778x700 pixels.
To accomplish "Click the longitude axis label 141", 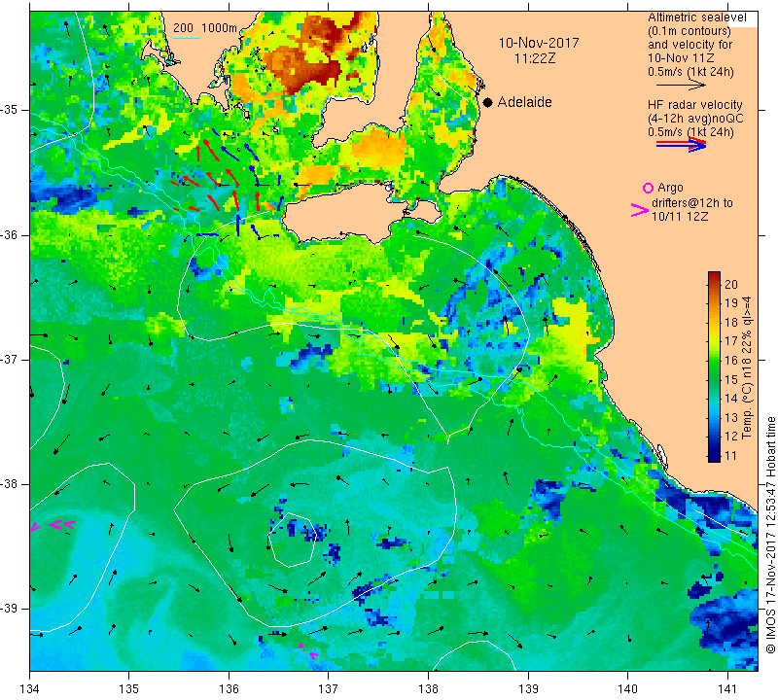I will click(727, 689).
